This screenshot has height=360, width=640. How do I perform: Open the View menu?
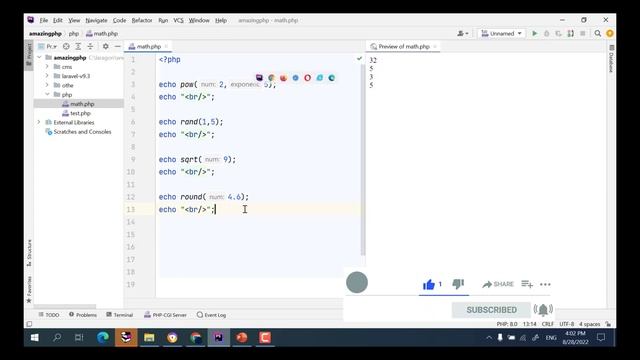pos(74,20)
